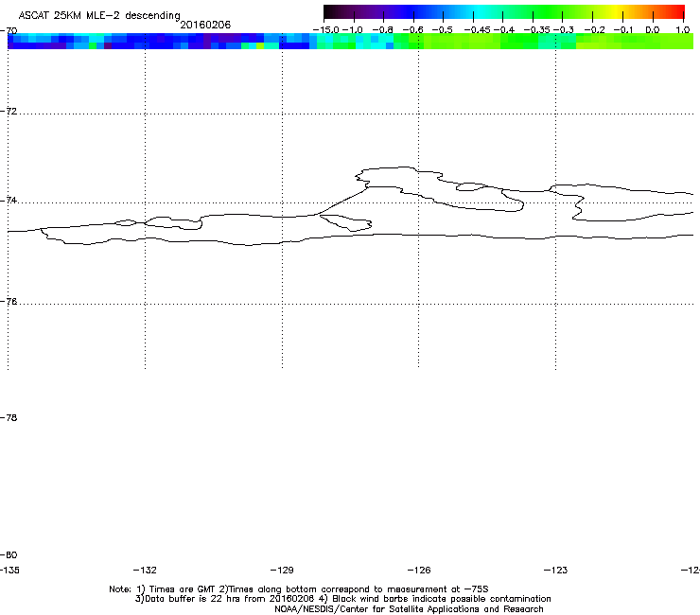700x615 pixels.
Task: Click the -0.1 colorbar label
Action: pyautogui.click(x=623, y=30)
